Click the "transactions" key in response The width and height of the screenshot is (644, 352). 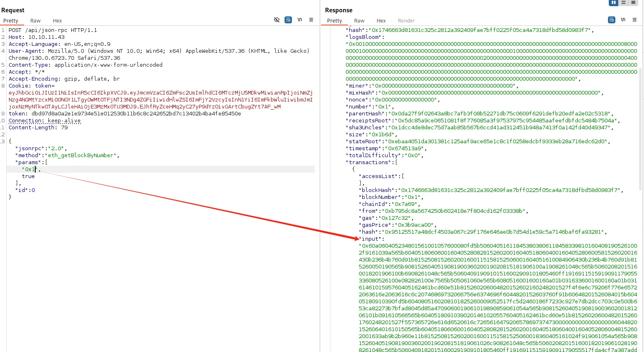click(x=368, y=162)
